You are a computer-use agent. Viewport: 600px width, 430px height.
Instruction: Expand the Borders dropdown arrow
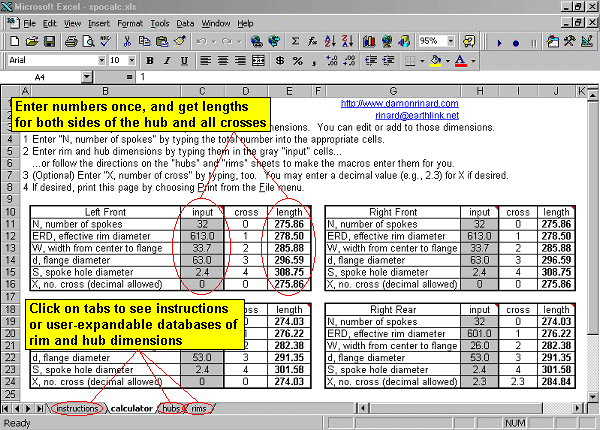tap(422, 60)
